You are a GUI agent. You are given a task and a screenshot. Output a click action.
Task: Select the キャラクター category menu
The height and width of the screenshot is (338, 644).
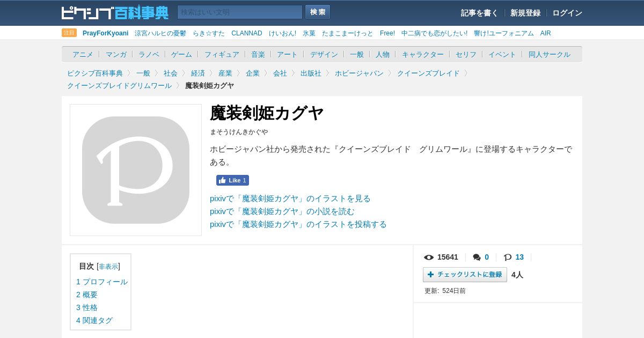[423, 54]
